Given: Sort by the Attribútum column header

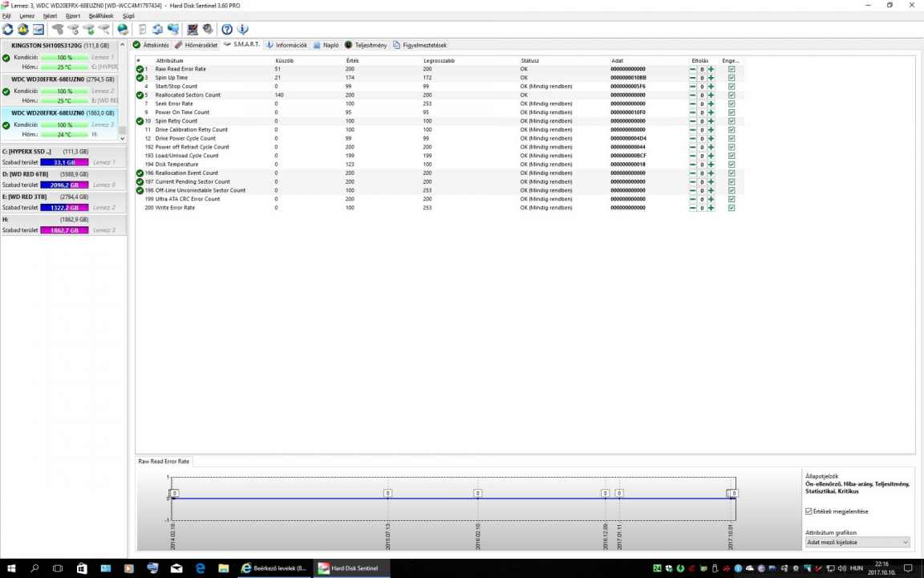Looking at the screenshot, I should point(170,61).
